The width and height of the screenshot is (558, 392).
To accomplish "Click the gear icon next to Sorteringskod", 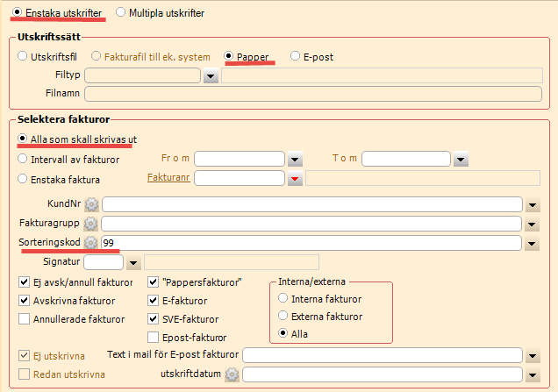I will click(91, 243).
